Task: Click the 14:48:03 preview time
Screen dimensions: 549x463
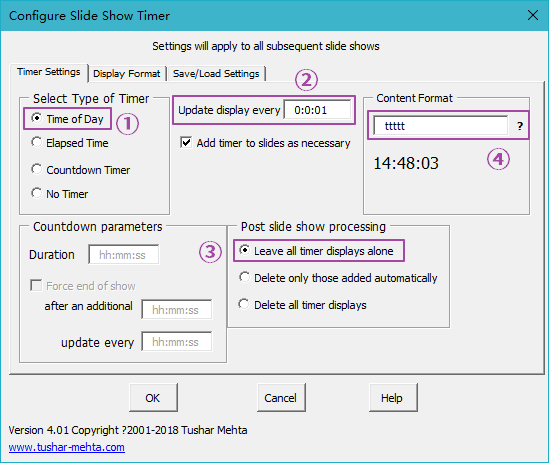Action: 406,163
